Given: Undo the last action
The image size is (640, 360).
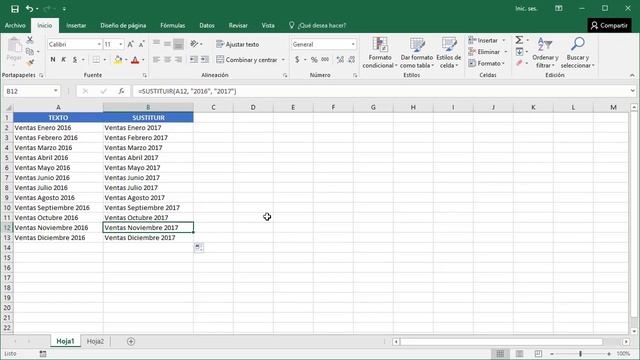Looking at the screenshot, I should click(x=29, y=9).
